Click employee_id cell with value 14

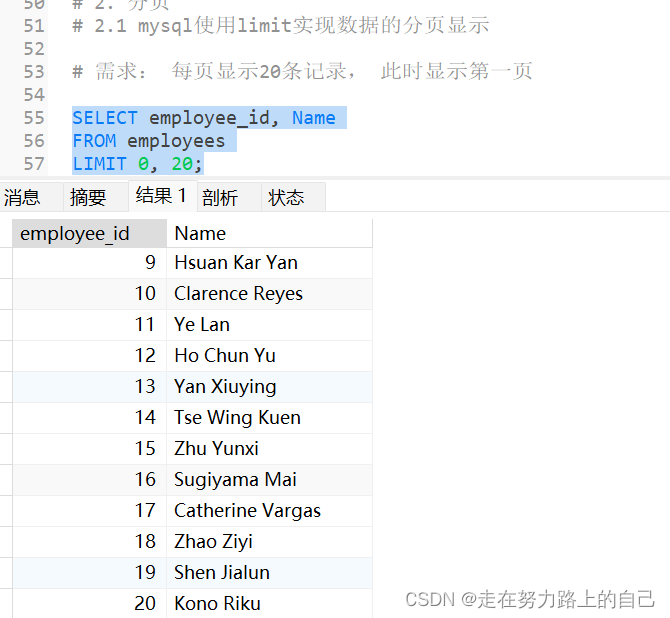(89, 418)
